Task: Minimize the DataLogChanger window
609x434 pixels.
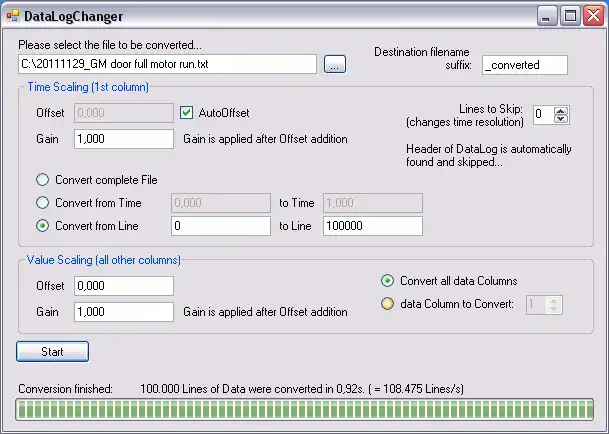Action: [x=547, y=16]
